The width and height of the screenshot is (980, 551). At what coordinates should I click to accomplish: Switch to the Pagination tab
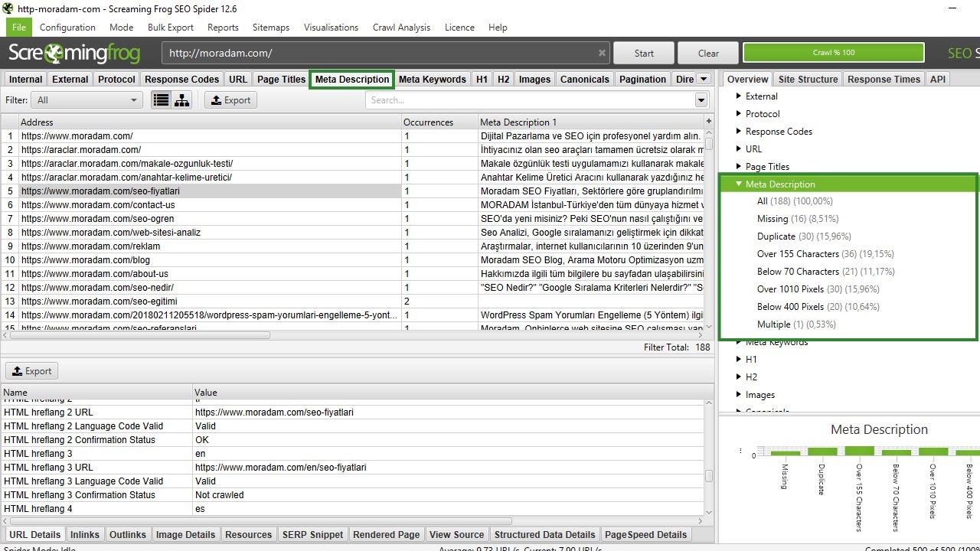[x=642, y=79]
